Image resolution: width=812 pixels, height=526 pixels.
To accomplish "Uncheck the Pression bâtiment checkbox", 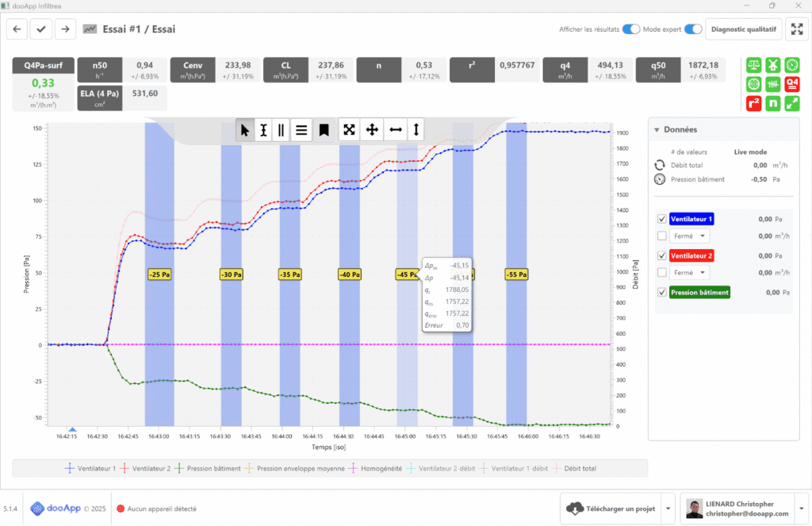I will [x=662, y=292].
